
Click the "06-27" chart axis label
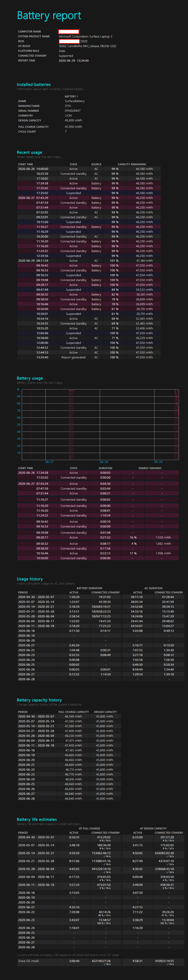point(49,462)
